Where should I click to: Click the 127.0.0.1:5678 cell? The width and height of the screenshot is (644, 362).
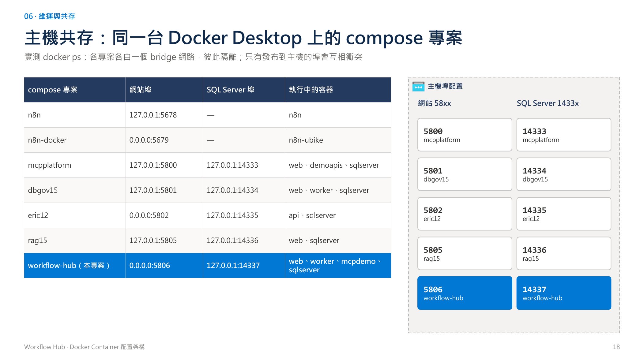pos(164,115)
